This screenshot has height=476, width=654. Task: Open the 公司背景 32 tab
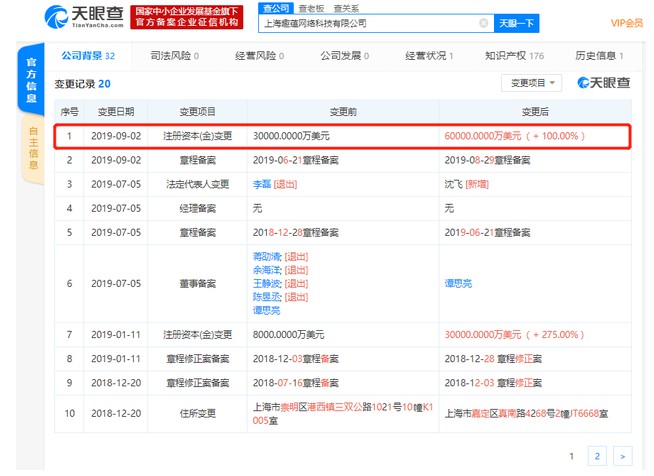[x=88, y=55]
